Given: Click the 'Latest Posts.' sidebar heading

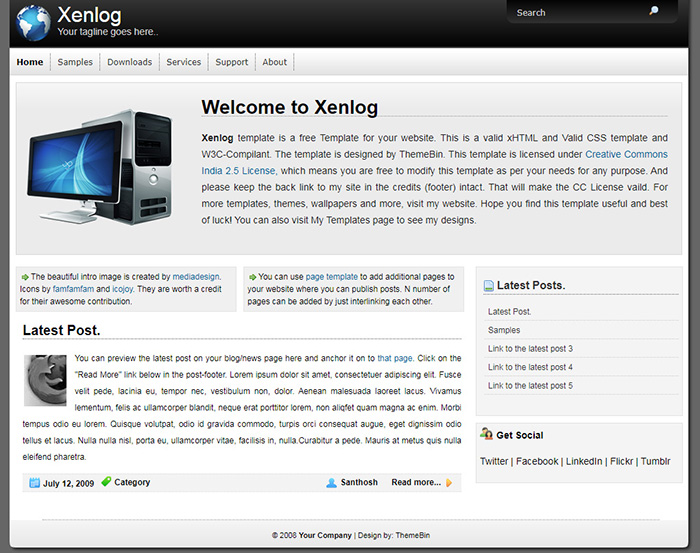Looking at the screenshot, I should 531,285.
